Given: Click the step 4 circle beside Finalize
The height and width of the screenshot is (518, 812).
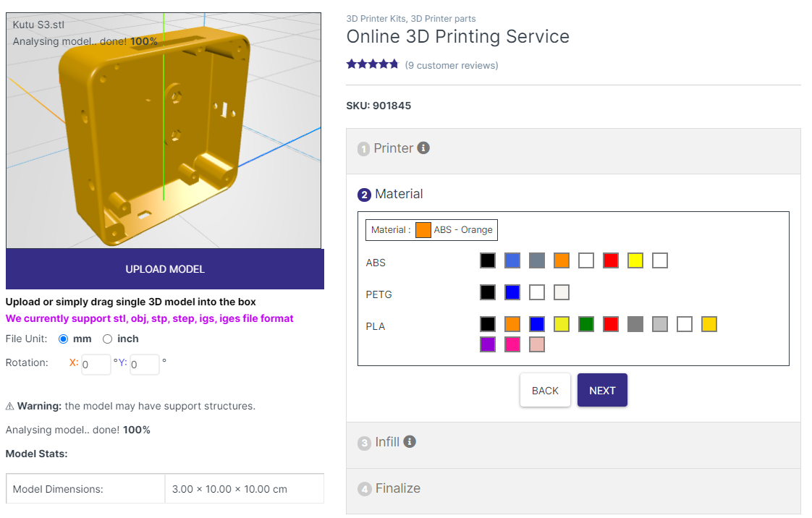Looking at the screenshot, I should [364, 488].
